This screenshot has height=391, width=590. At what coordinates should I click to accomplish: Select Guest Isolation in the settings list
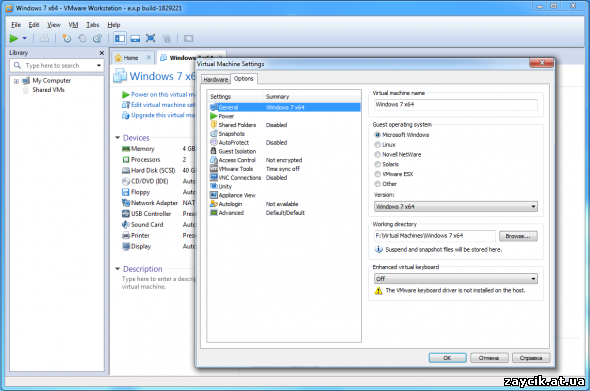click(x=237, y=151)
